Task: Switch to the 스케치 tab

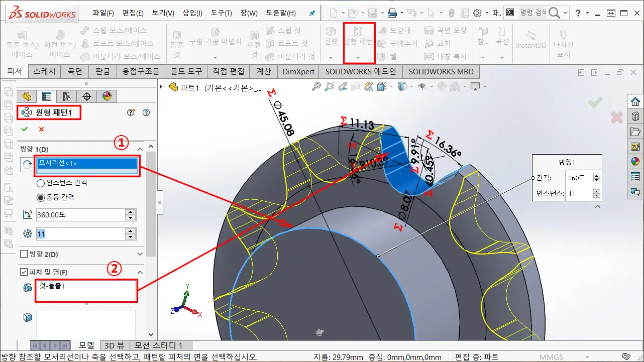Action: pos(45,71)
